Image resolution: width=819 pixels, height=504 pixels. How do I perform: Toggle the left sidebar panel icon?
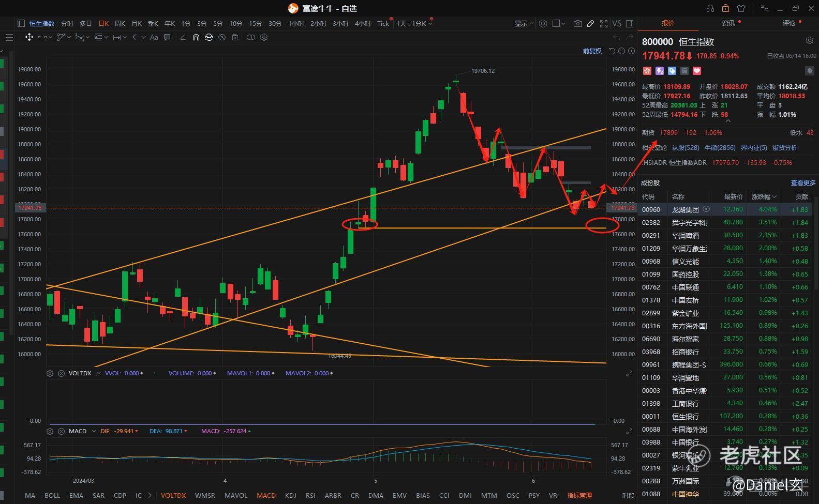click(x=21, y=23)
